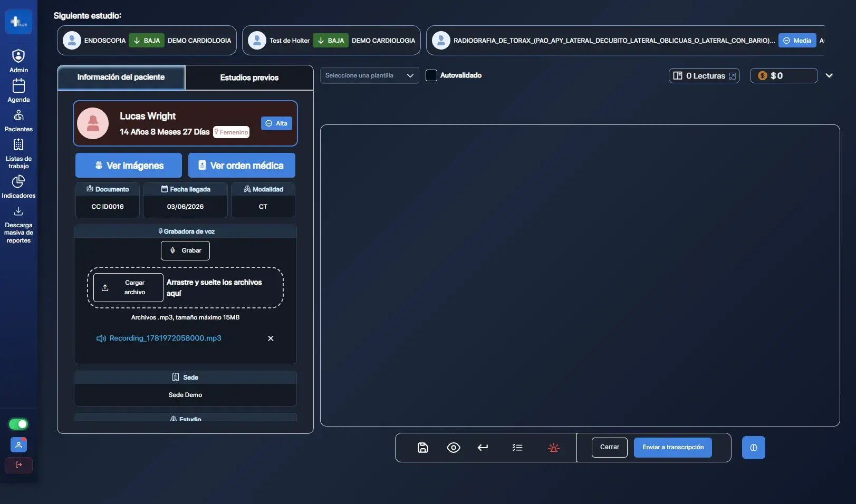
Task: Select the Test de Holter study card
Action: coord(331,41)
